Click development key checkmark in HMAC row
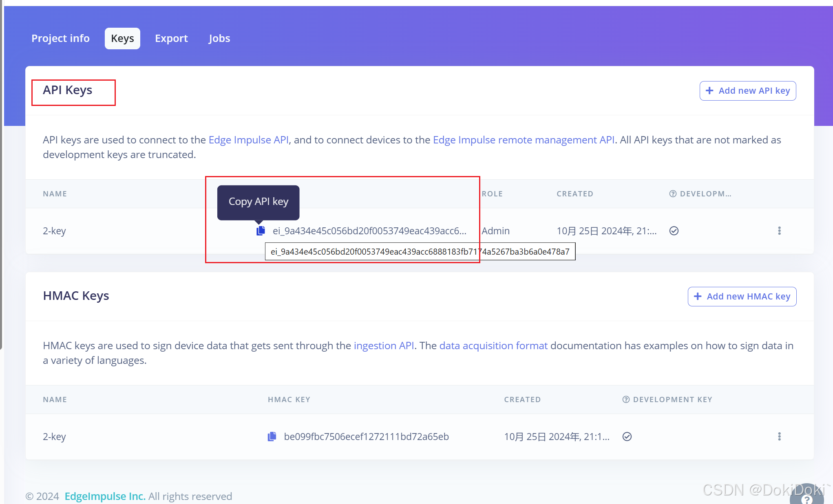Screen dimensions: 833x504 tap(627, 437)
